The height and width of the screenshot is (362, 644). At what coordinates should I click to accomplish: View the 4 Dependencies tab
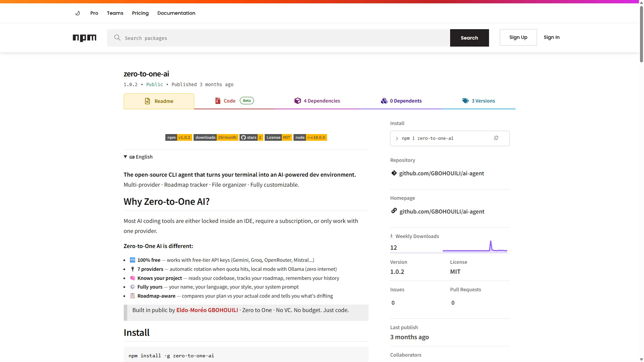(x=317, y=101)
